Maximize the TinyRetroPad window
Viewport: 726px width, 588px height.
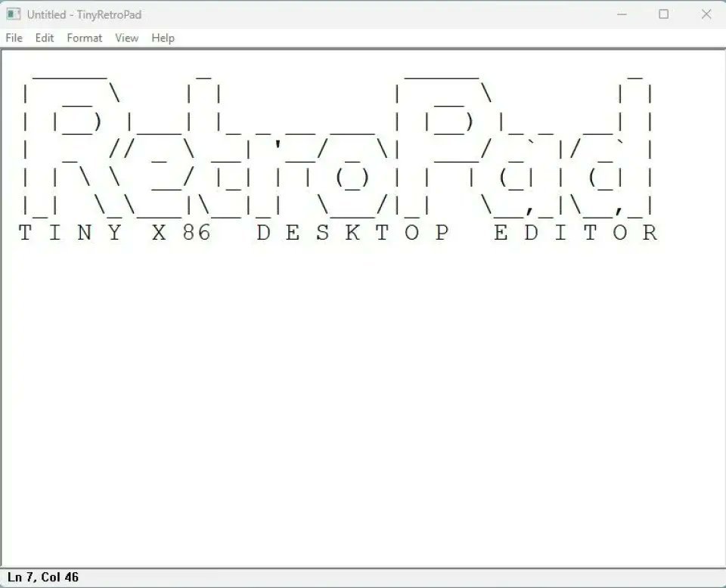click(x=663, y=14)
